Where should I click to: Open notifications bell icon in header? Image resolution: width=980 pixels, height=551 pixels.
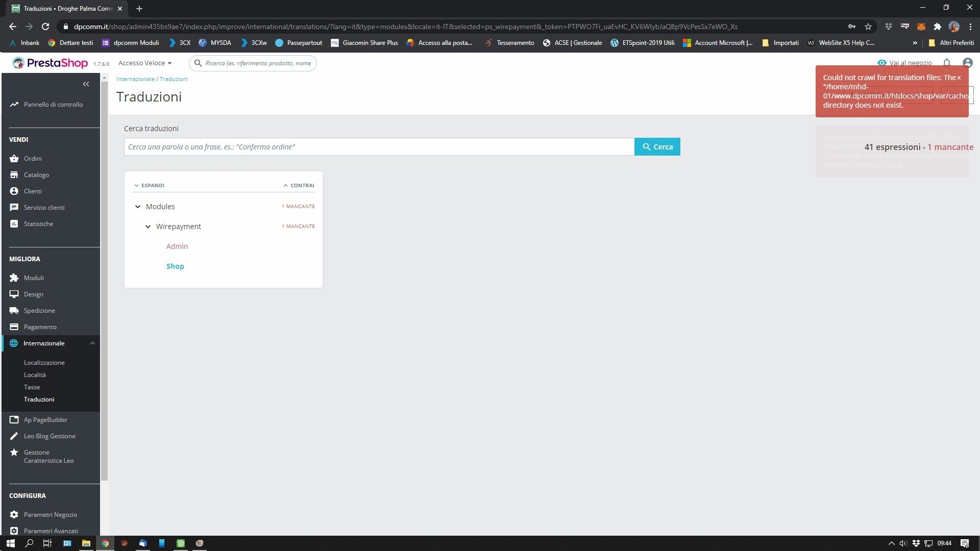click(947, 63)
